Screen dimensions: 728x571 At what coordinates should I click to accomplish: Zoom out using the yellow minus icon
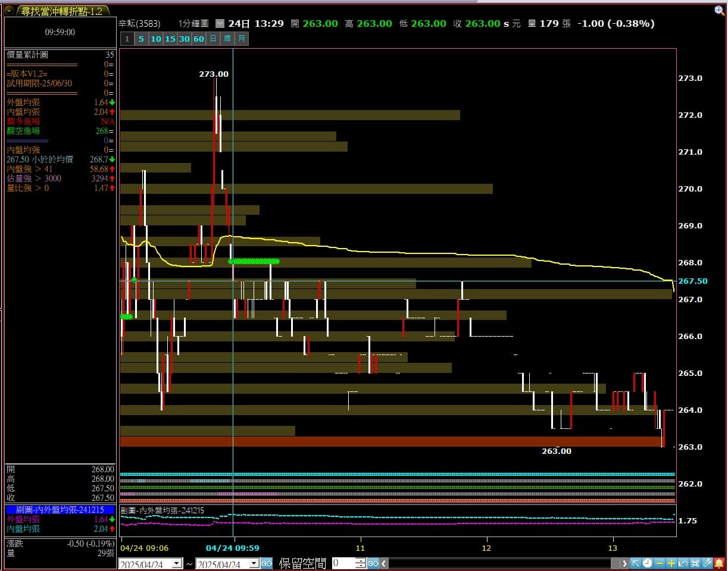660,563
